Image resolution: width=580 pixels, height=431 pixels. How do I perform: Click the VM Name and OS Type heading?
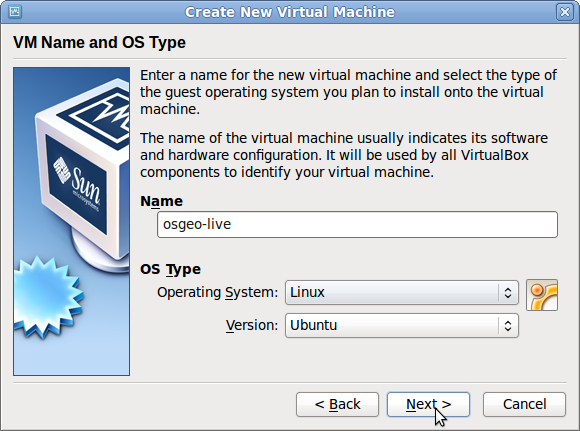99,42
